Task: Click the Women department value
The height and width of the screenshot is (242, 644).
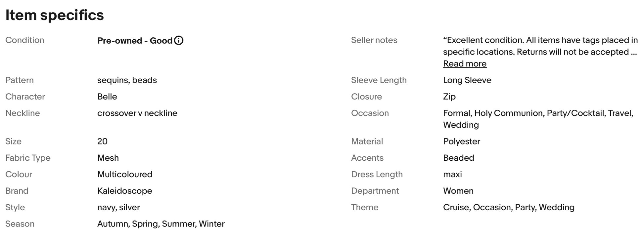Action: click(x=458, y=191)
